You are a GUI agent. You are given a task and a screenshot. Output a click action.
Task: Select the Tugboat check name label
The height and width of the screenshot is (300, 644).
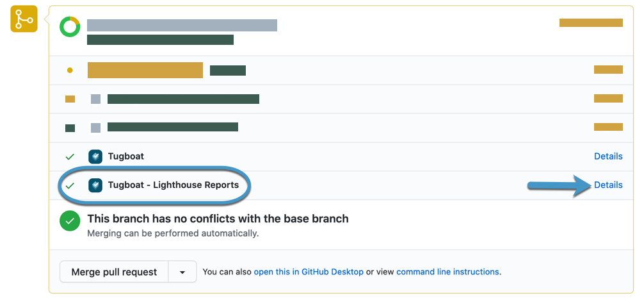(126, 157)
